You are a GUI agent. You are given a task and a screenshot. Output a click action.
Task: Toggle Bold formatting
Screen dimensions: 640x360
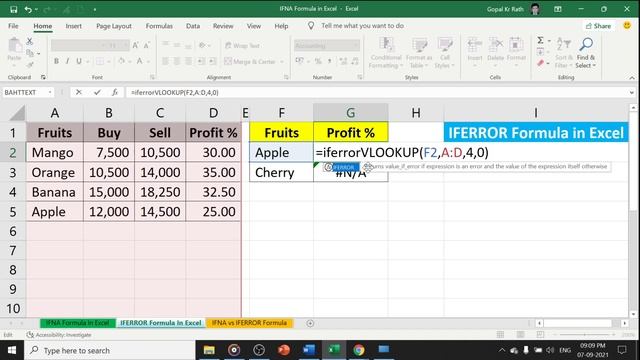[56, 61]
